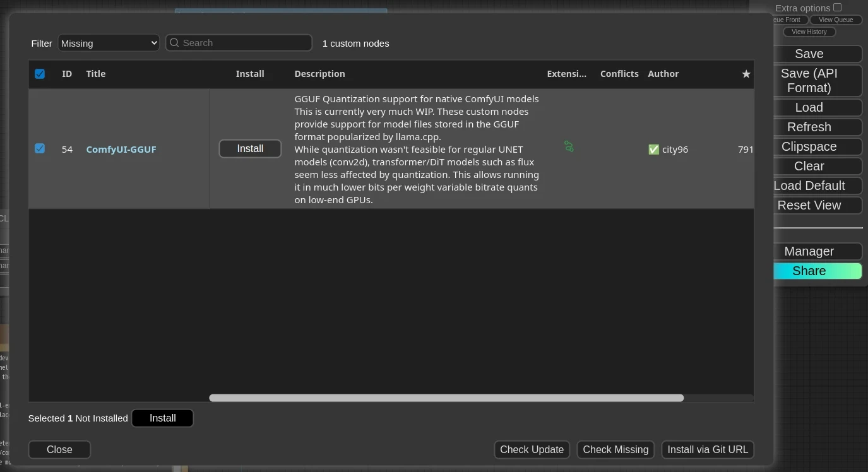Viewport: 868px width, 472px height.
Task: Click the search magnifier icon
Action: (175, 43)
